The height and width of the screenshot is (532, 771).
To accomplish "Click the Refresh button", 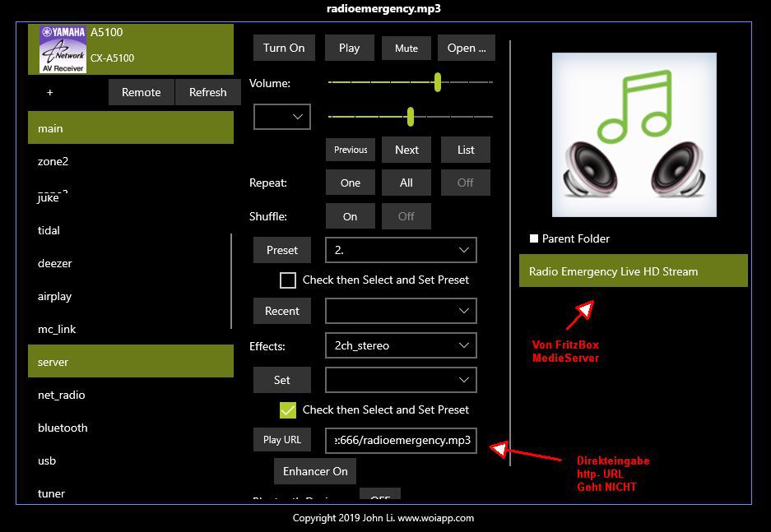I will point(208,92).
